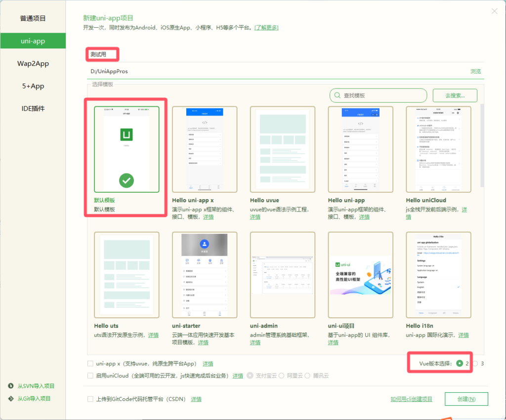Open the IDE插件 project type
This screenshot has width=506, height=420.
[x=33, y=109]
